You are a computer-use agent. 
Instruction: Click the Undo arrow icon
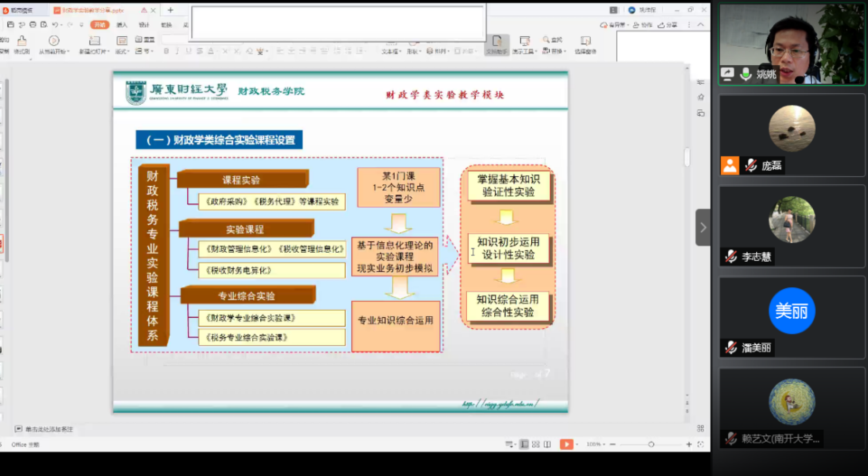(55, 25)
